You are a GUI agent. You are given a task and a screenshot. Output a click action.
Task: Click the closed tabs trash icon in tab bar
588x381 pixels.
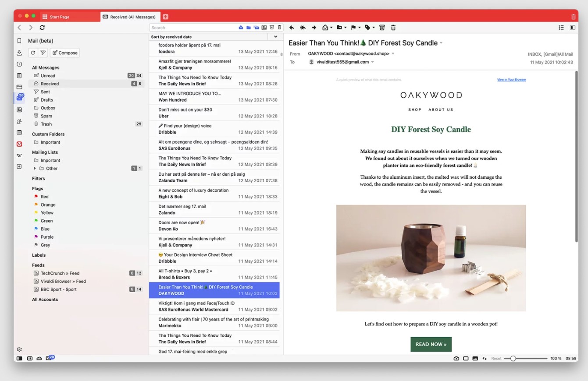pyautogui.click(x=574, y=17)
